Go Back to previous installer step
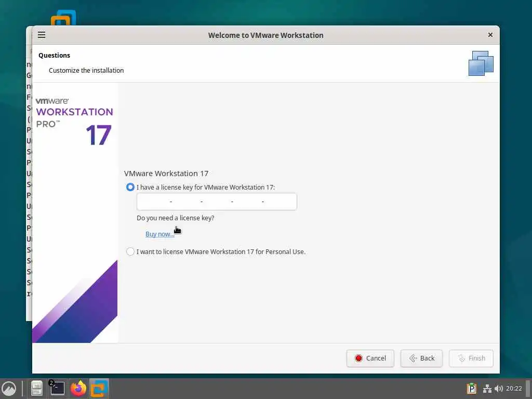This screenshot has width=532, height=399. click(421, 358)
